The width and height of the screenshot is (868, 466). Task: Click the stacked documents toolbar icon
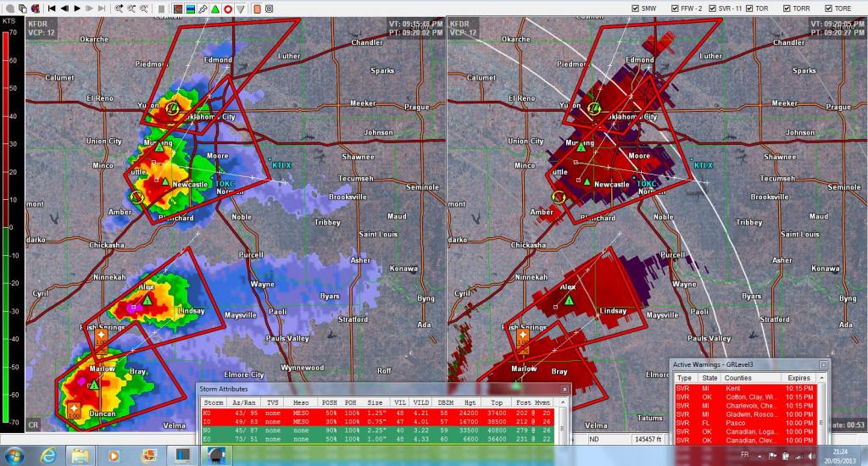point(23,8)
